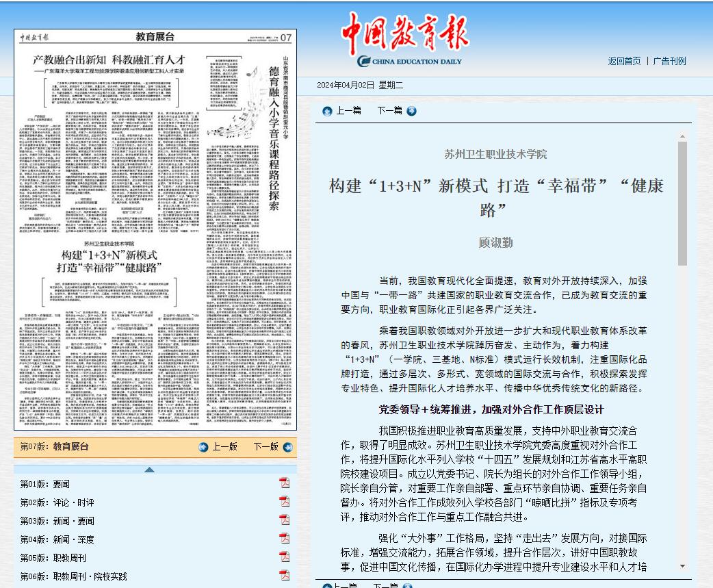Click the article scrollbar's up arrow

(x=682, y=136)
